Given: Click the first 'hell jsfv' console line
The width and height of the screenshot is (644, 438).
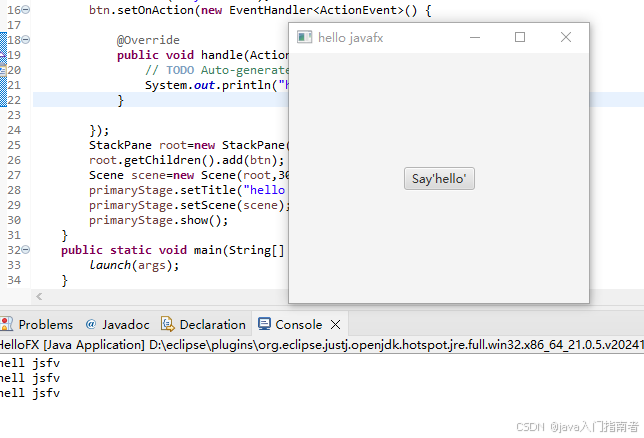Looking at the screenshot, I should pyautogui.click(x=30, y=363).
